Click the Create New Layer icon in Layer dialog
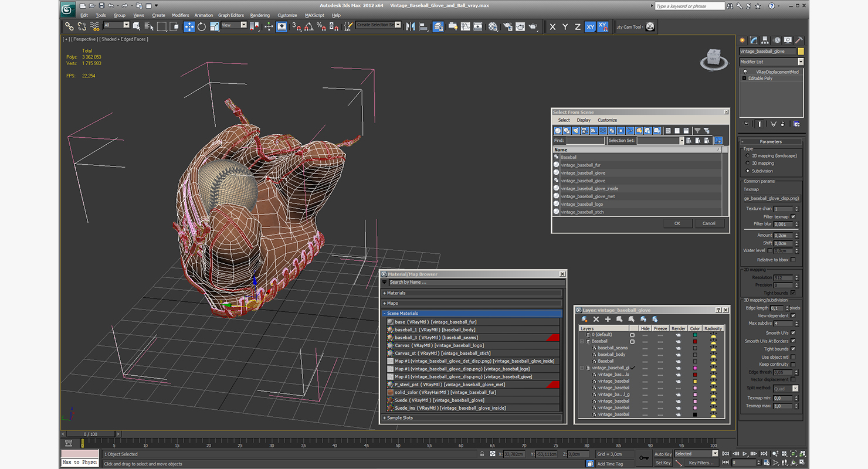This screenshot has height=469, width=868. (585, 319)
